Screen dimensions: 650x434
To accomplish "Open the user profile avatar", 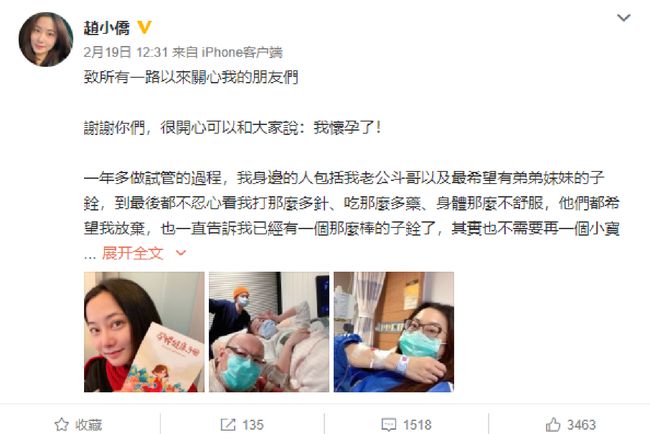I will coord(45,39).
